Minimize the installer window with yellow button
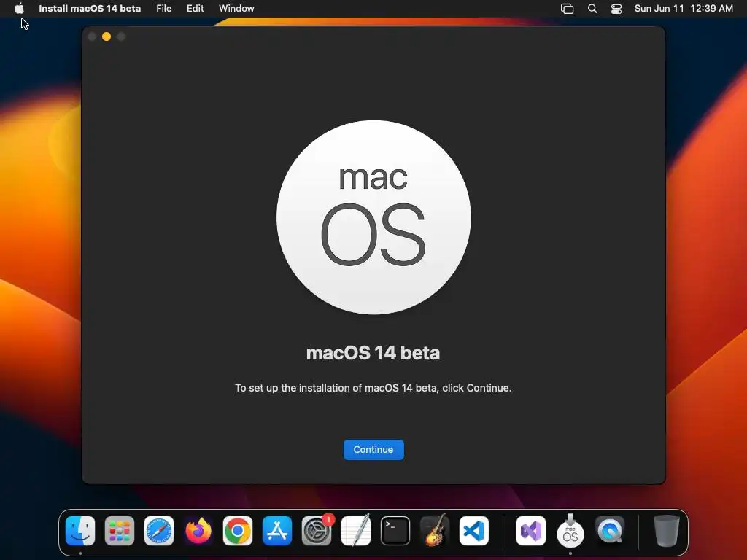This screenshot has width=747, height=560. tap(107, 36)
